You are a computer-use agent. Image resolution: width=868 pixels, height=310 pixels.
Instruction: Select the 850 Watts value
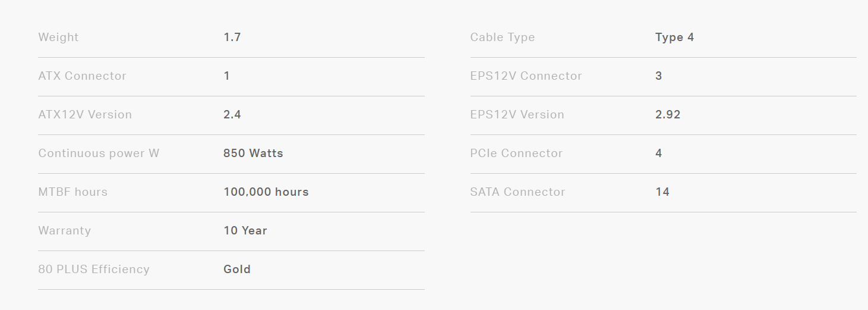(x=253, y=154)
